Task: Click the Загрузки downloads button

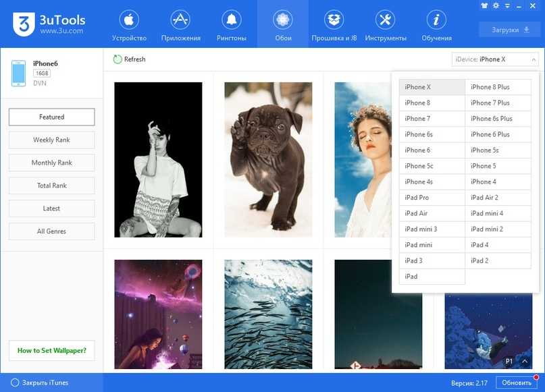Action: click(509, 30)
